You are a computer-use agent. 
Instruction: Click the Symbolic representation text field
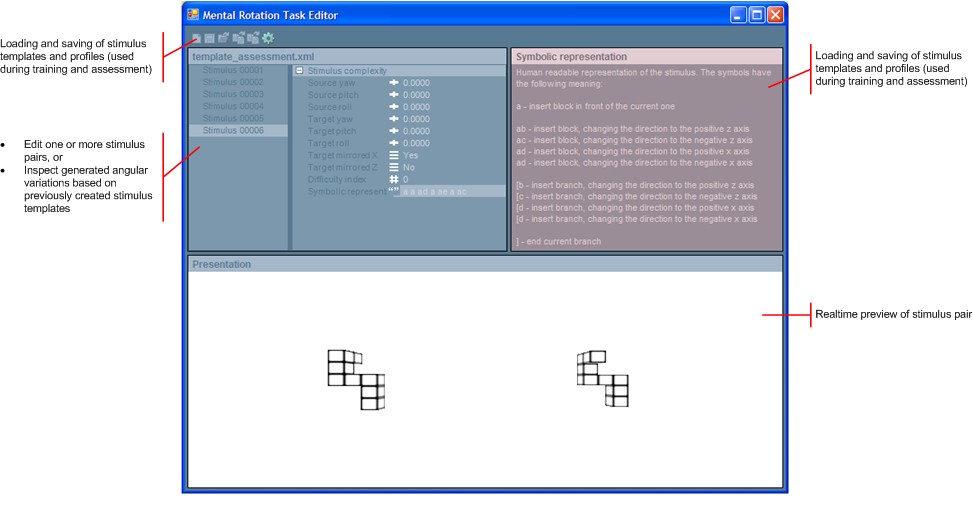coord(453,192)
